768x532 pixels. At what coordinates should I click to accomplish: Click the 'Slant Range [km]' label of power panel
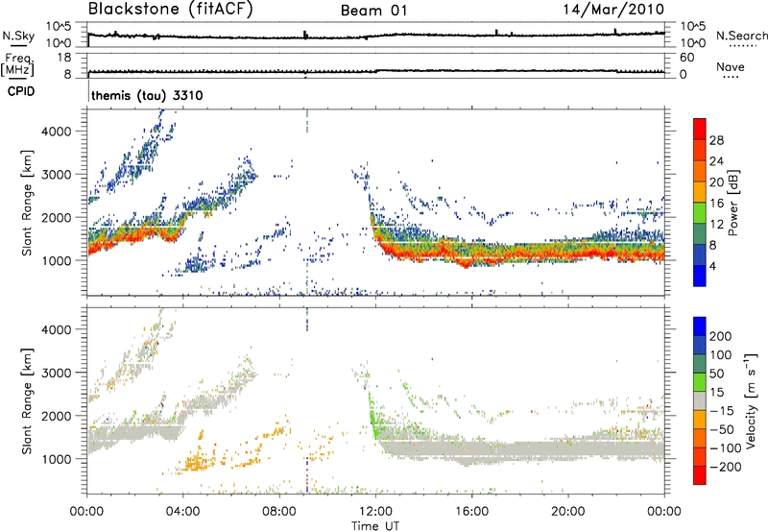click(x=27, y=203)
